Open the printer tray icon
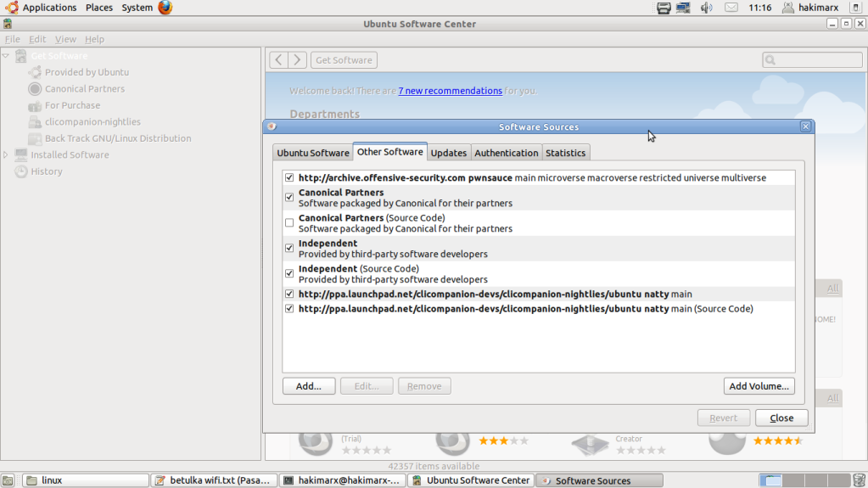This screenshot has width=868, height=488. pyautogui.click(x=664, y=8)
